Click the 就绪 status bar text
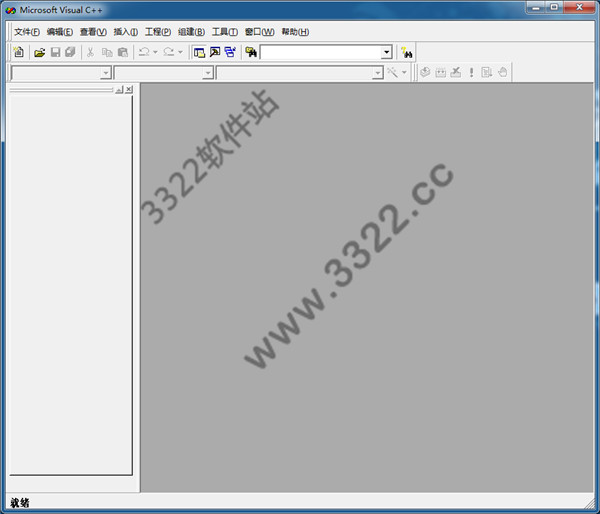The image size is (600, 514). (20, 503)
